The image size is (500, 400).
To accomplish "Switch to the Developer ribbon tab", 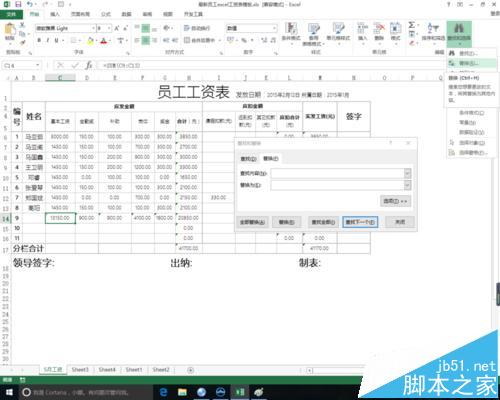I will click(x=193, y=14).
